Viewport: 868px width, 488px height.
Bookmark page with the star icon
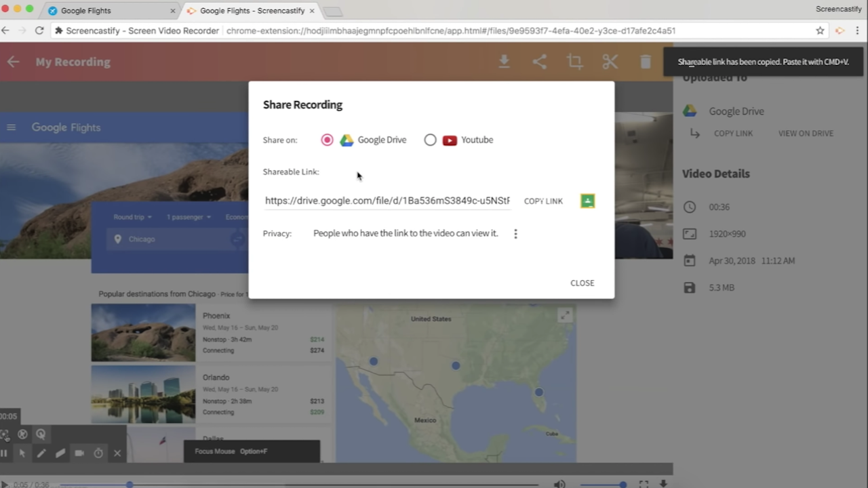tap(820, 30)
